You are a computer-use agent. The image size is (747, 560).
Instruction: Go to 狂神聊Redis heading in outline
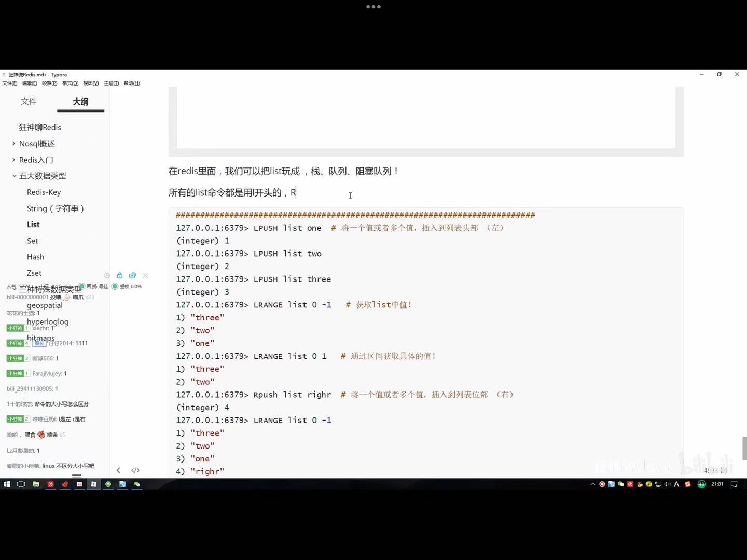point(40,128)
